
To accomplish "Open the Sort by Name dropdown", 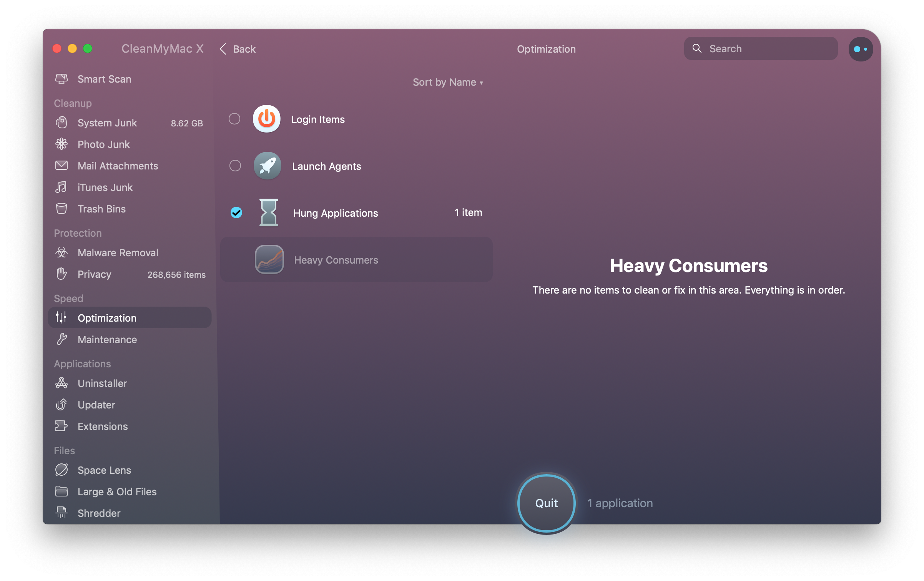I will click(x=448, y=82).
